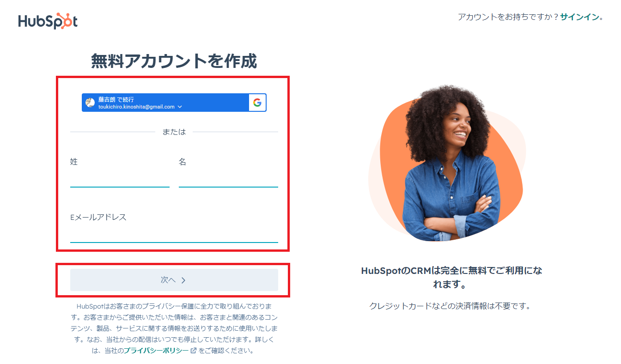This screenshot has width=621, height=364.
Task: Click the 次へ button
Action: coord(174,280)
